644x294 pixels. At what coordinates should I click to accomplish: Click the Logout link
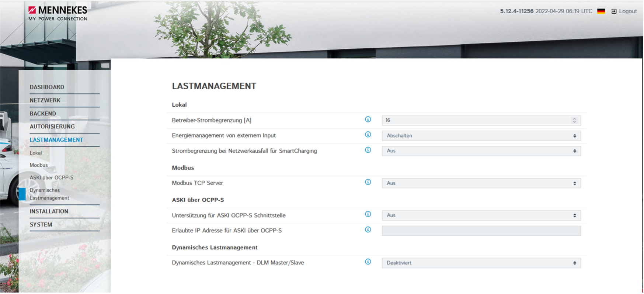click(x=624, y=11)
